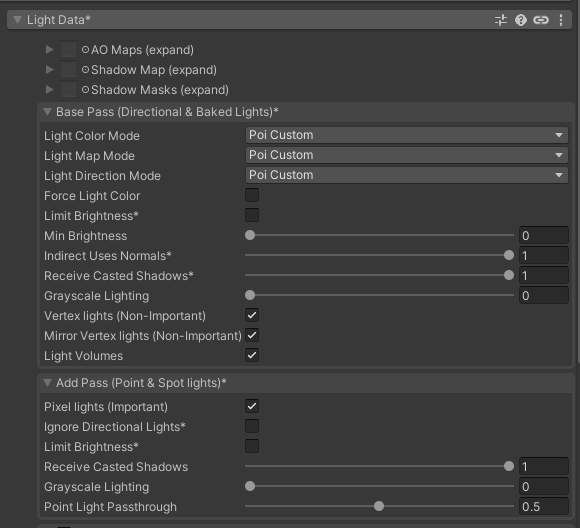Click the 'Light Color Mode' label

(92, 136)
